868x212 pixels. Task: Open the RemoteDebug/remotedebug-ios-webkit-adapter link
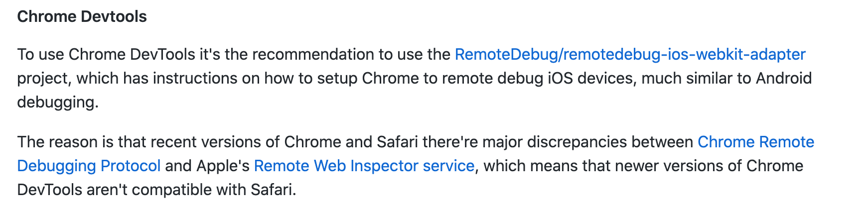coord(630,54)
